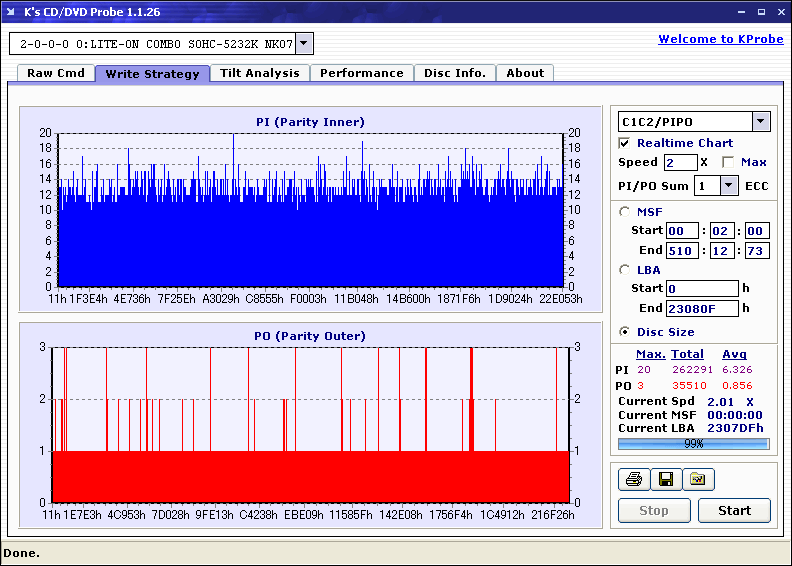Click the Speed input field

[680, 162]
